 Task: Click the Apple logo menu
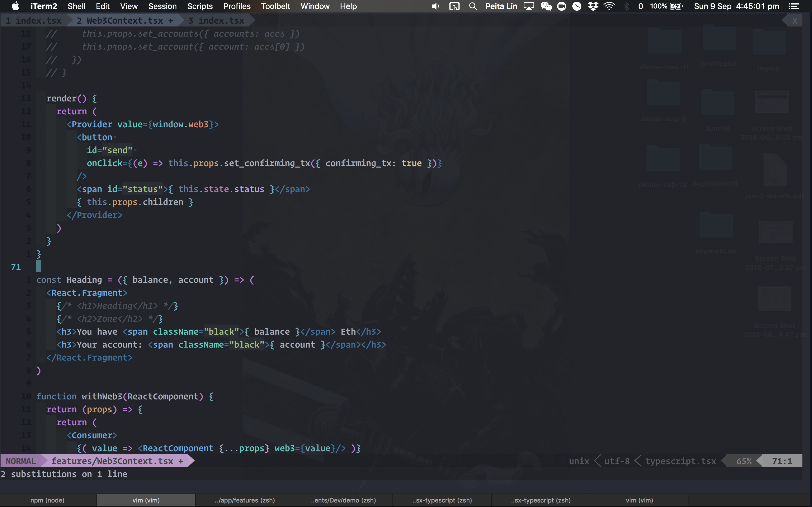coord(16,6)
